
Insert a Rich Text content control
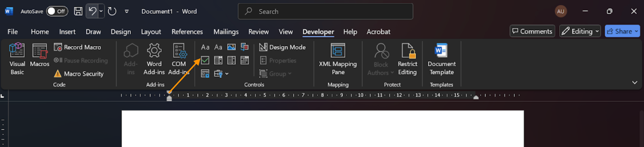(x=205, y=47)
